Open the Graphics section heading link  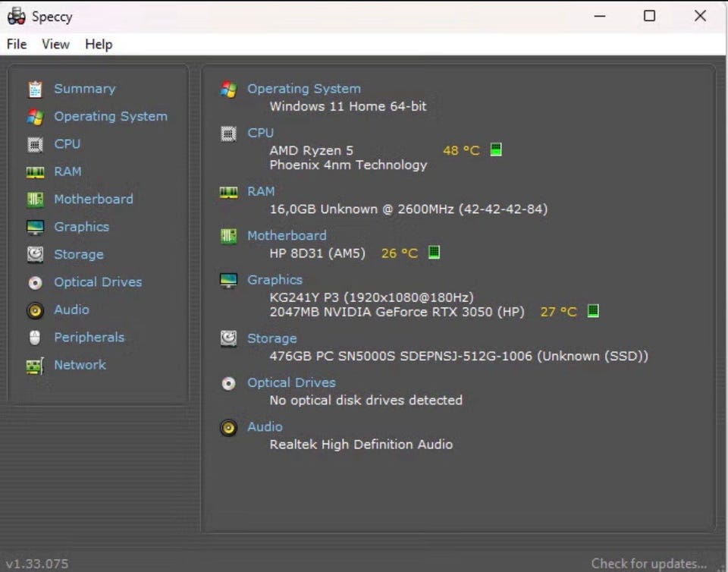(275, 279)
